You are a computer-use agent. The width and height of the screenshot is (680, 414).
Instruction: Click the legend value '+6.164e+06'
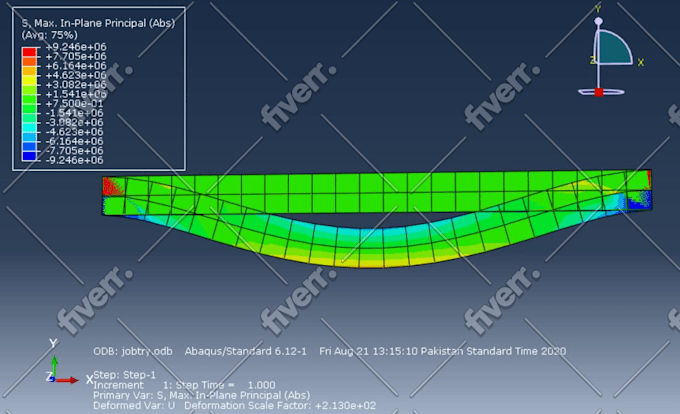pos(76,66)
